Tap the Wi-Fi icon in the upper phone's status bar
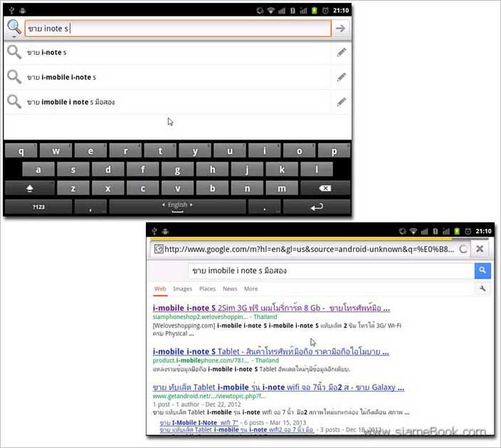This screenshot has height=448, width=501. coord(271,11)
